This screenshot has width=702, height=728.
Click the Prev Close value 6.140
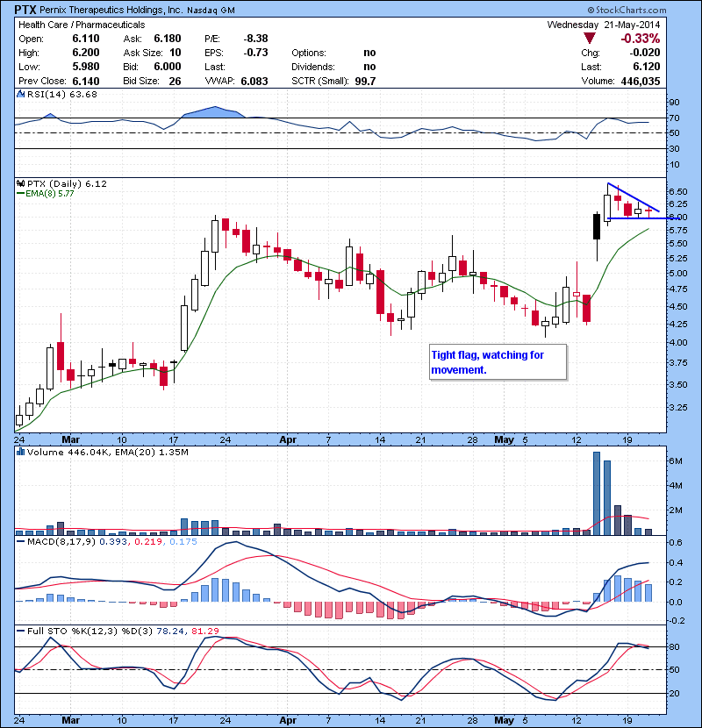coord(86,81)
